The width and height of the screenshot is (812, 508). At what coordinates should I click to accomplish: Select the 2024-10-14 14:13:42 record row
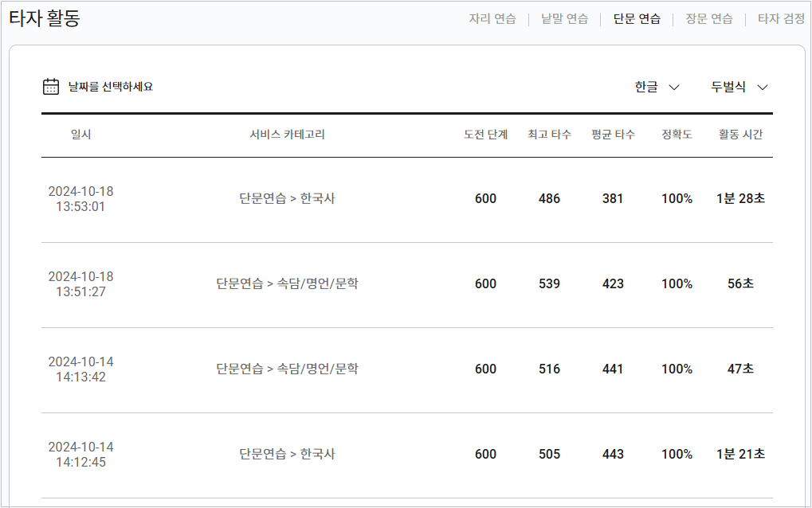(x=407, y=370)
